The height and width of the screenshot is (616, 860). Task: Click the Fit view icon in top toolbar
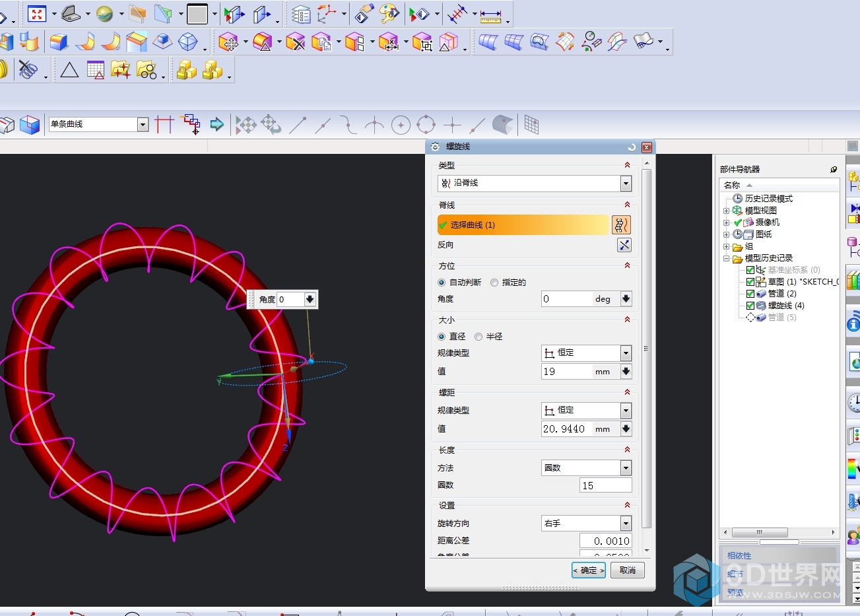(x=37, y=14)
